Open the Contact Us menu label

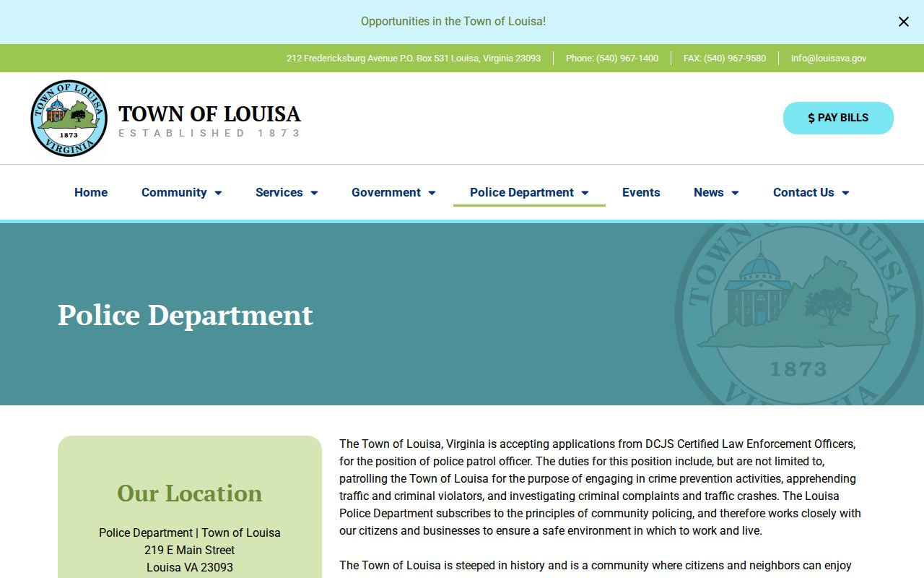803,192
